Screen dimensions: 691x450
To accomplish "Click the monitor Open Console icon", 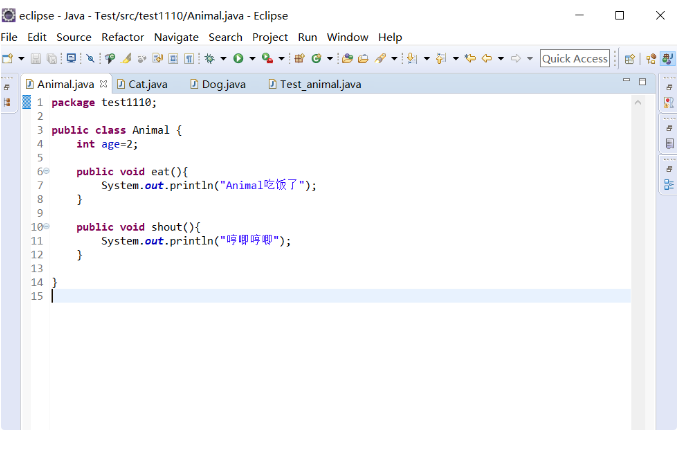I will click(x=71, y=58).
